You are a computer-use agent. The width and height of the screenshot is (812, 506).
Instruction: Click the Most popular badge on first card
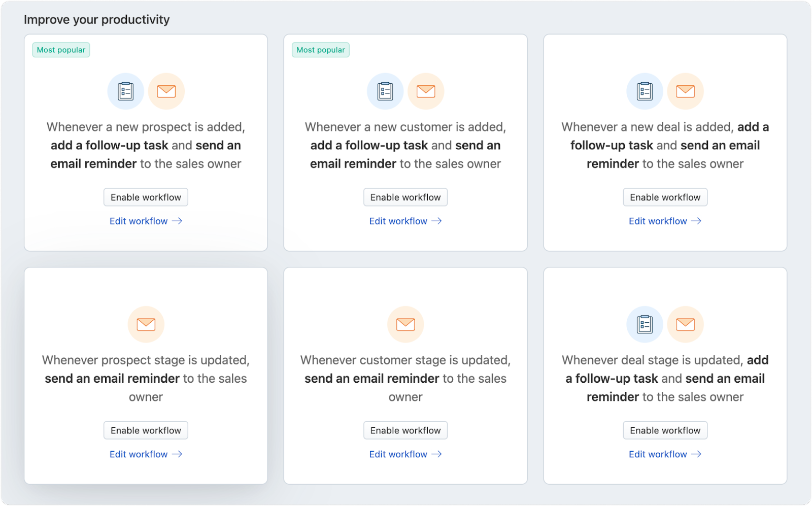click(x=61, y=50)
